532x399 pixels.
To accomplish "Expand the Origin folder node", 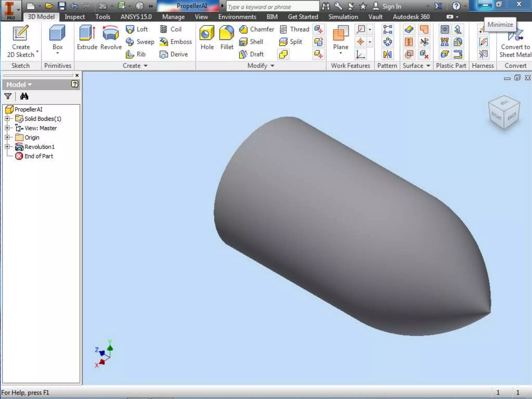I will [7, 137].
